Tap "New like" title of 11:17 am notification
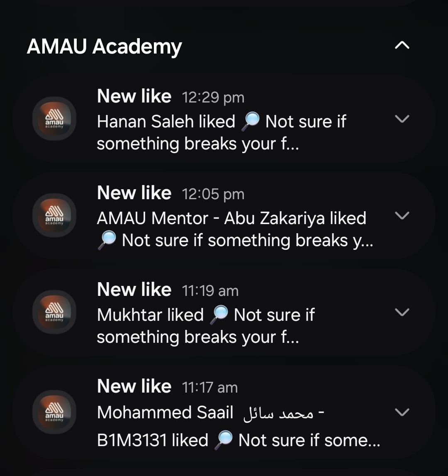 134,386
